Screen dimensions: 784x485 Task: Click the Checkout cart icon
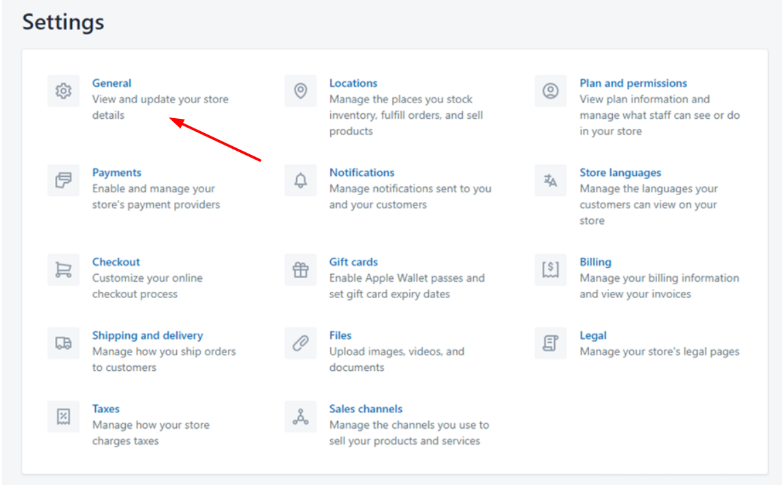pos(64,270)
